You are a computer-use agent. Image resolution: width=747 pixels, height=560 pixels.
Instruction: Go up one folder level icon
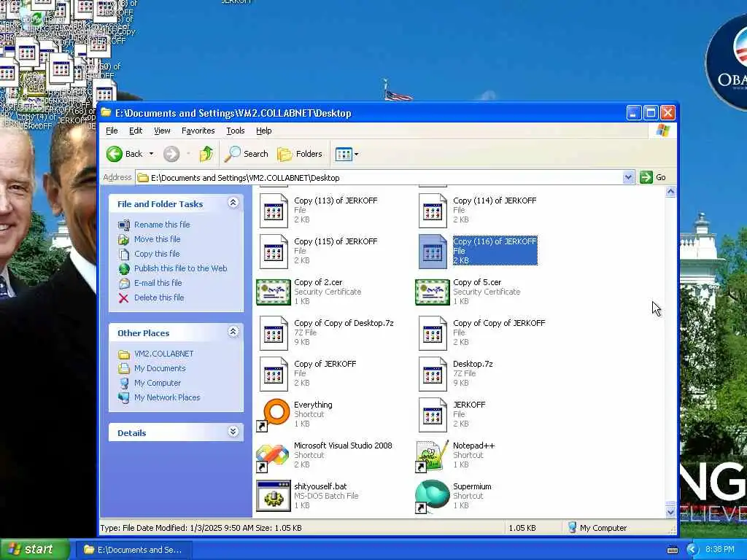[206, 154]
